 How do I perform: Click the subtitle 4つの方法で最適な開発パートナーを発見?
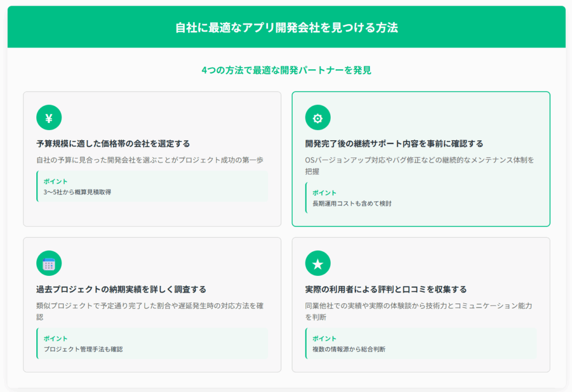pos(286,70)
